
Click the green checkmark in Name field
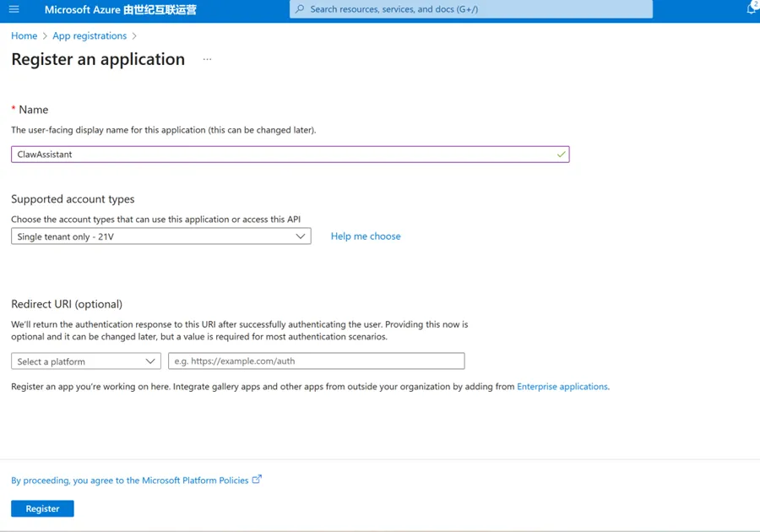pos(562,154)
